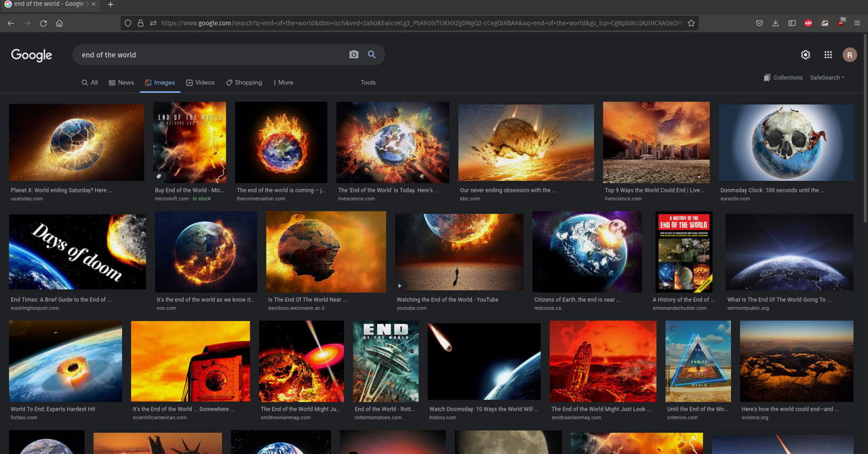Image resolution: width=868 pixels, height=454 pixels.
Task: Open Google quick settings gear
Action: 806,55
